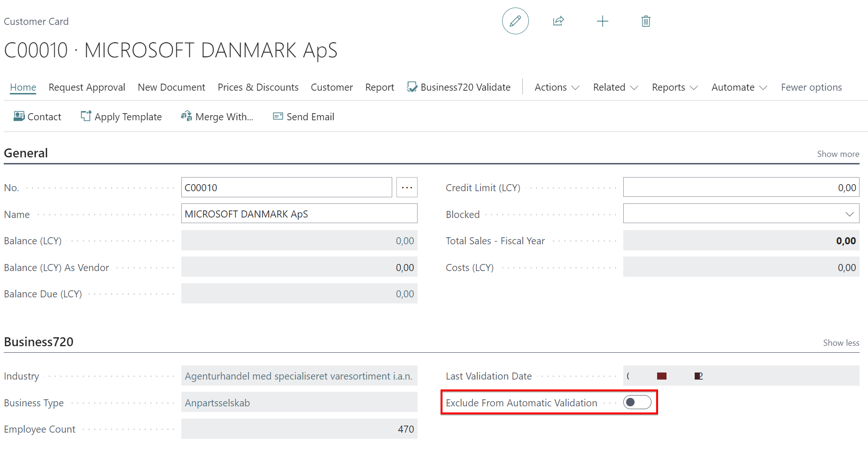Expand the Reports menu

675,87
